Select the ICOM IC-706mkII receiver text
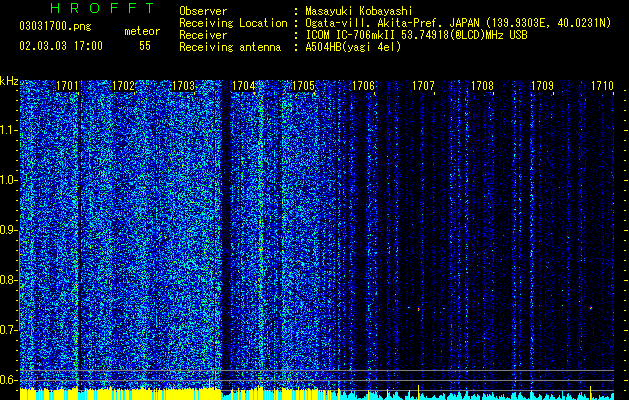Image resolution: width=629 pixels, height=400 pixels. tap(416, 35)
